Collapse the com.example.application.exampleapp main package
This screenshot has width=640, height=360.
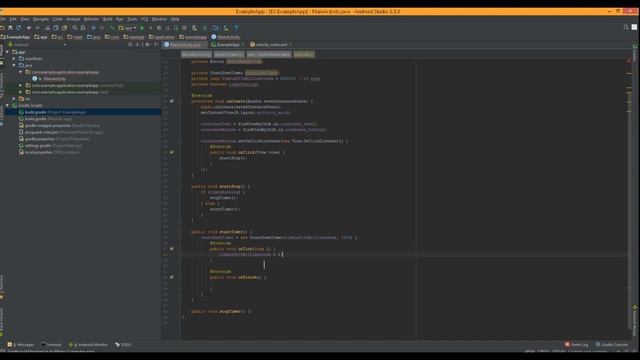[x=21, y=72]
